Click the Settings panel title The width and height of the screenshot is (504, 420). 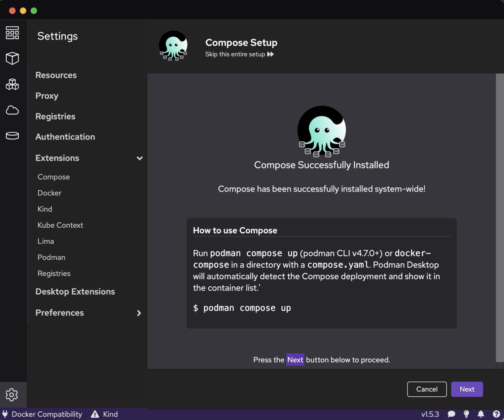click(x=58, y=36)
